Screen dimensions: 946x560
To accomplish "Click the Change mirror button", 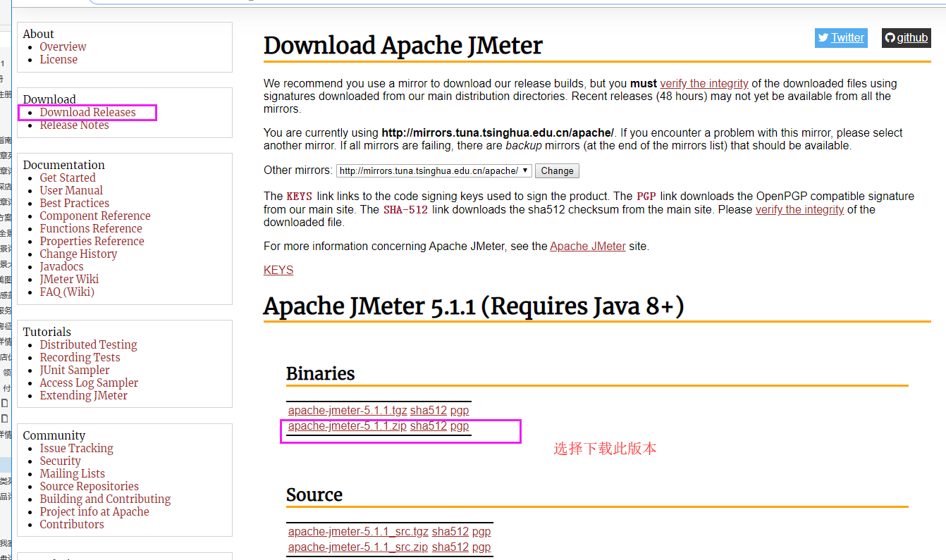I will pyautogui.click(x=557, y=170).
